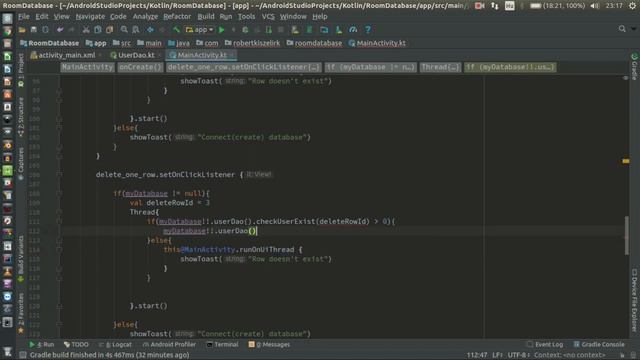Click robertkiszelirk package breadcrumb
Screen dimensions: 640x360
tap(253, 43)
